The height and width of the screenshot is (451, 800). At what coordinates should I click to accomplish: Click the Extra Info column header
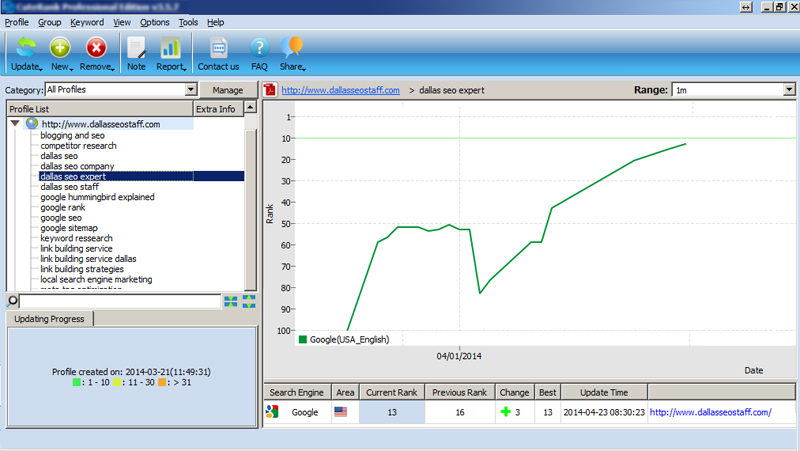tap(218, 109)
